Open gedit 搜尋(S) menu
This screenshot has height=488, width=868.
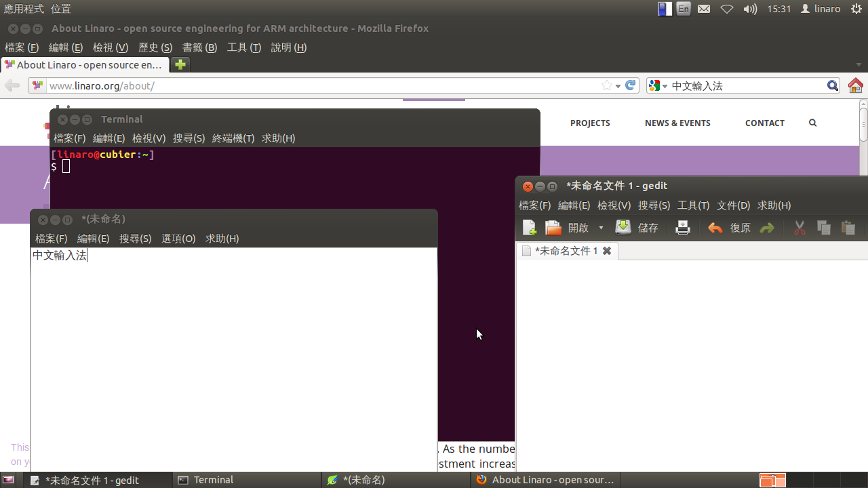(x=654, y=205)
